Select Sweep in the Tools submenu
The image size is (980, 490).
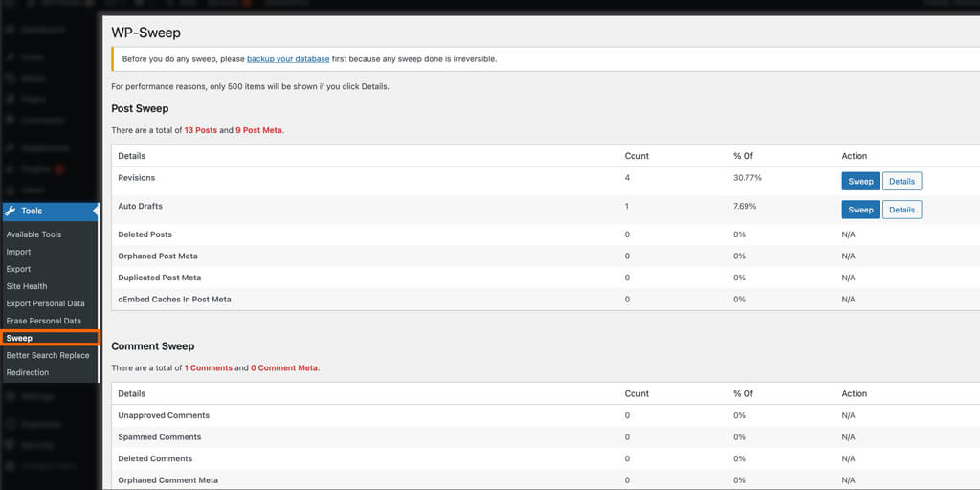click(19, 338)
